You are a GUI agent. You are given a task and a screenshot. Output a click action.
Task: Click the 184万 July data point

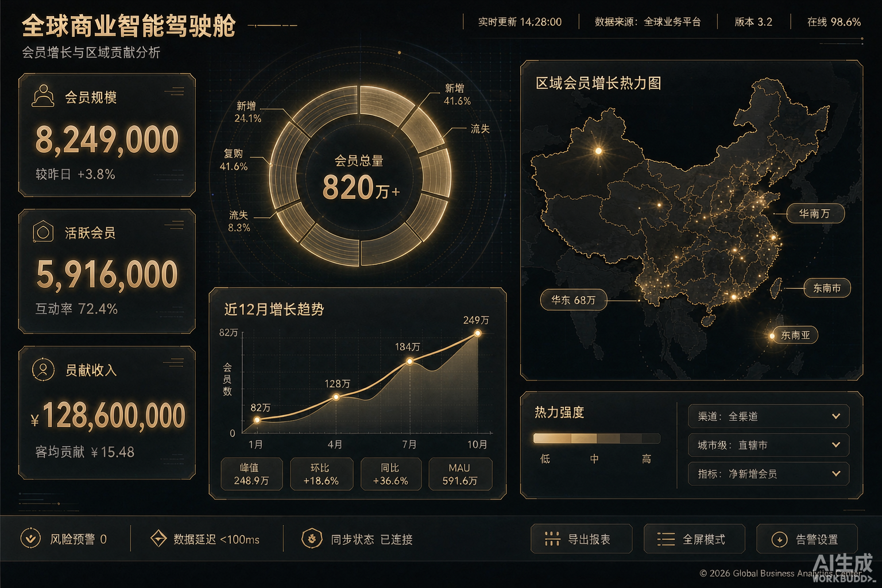409,361
